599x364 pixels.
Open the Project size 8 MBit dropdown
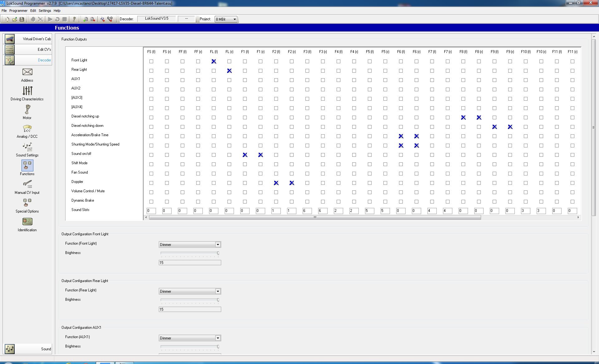click(x=226, y=19)
